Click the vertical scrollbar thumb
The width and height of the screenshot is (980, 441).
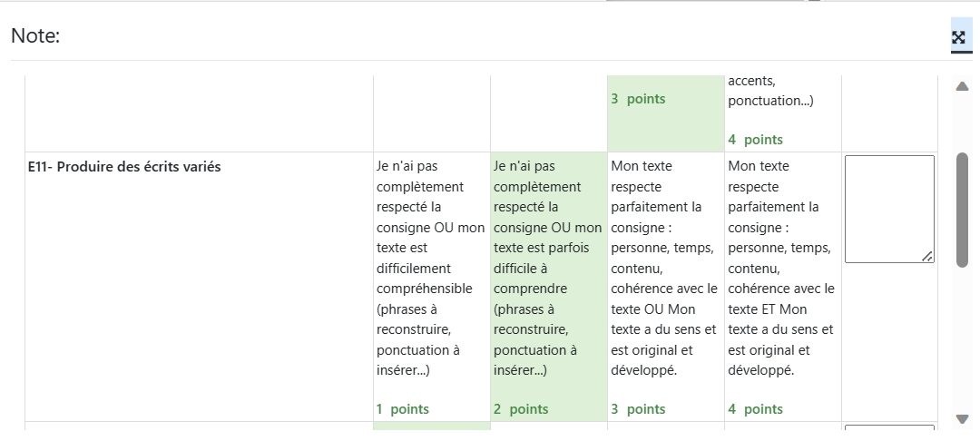pyautogui.click(x=963, y=210)
